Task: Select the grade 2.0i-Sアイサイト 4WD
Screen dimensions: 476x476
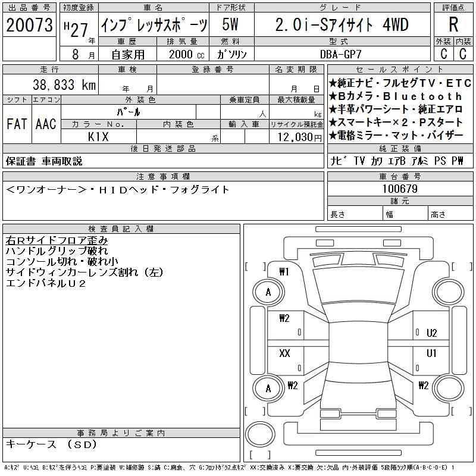Action: tap(342, 25)
